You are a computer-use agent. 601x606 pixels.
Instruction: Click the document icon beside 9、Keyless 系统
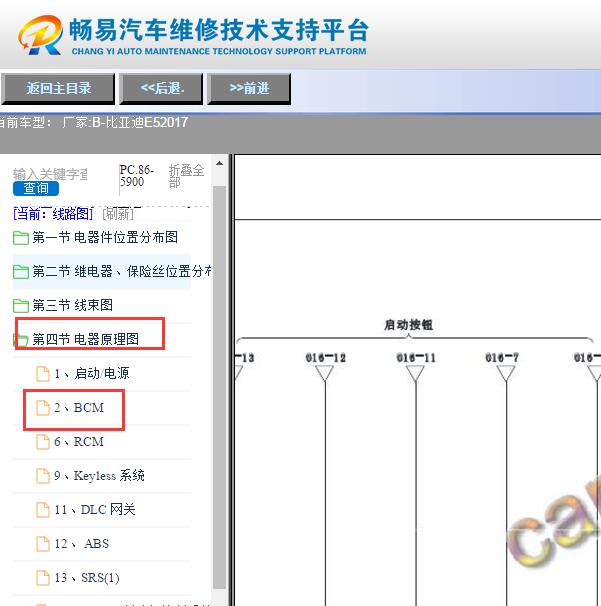pyautogui.click(x=43, y=476)
